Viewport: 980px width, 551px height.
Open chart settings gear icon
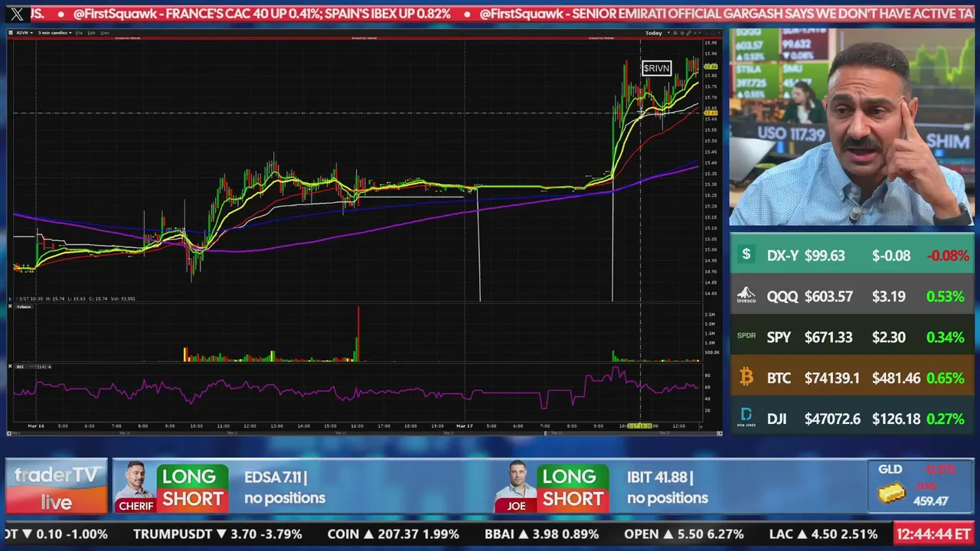[682, 33]
